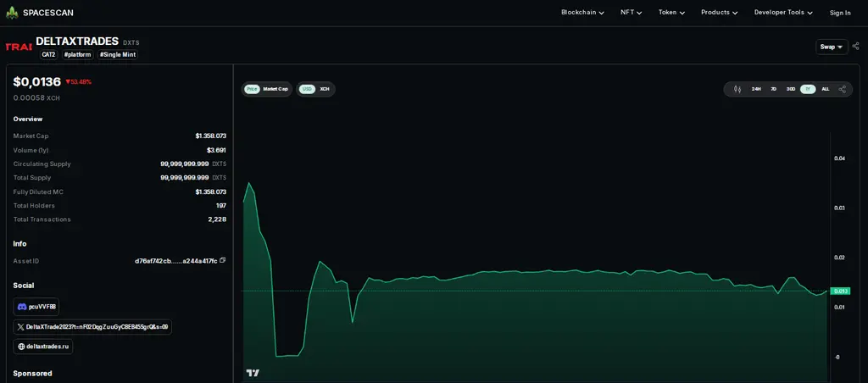The height and width of the screenshot is (383, 868).
Task: Open the Swap dropdown button
Action: 832,47
